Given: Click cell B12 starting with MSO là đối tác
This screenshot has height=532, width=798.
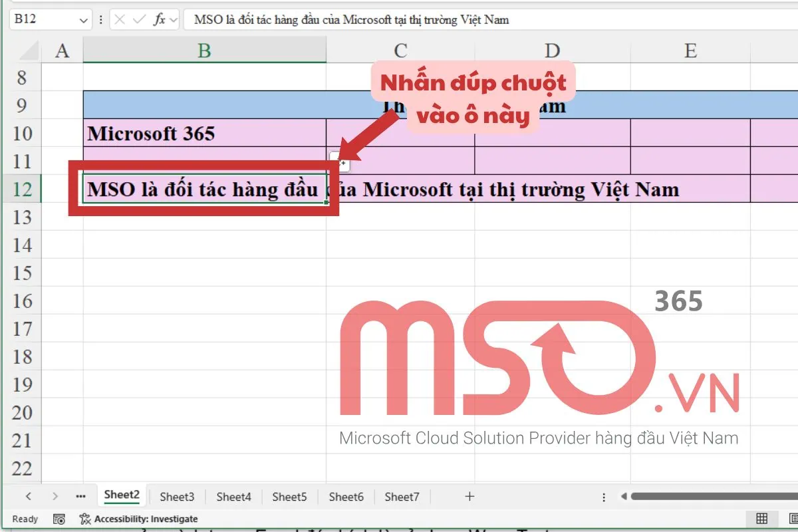Looking at the screenshot, I should tap(205, 189).
